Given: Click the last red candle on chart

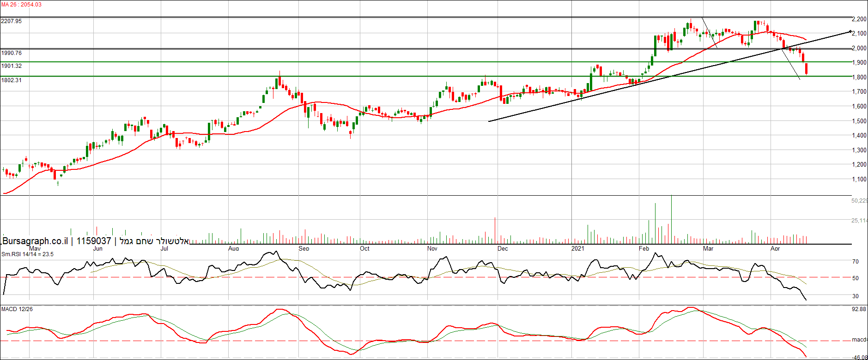Looking at the screenshot, I should [807, 69].
